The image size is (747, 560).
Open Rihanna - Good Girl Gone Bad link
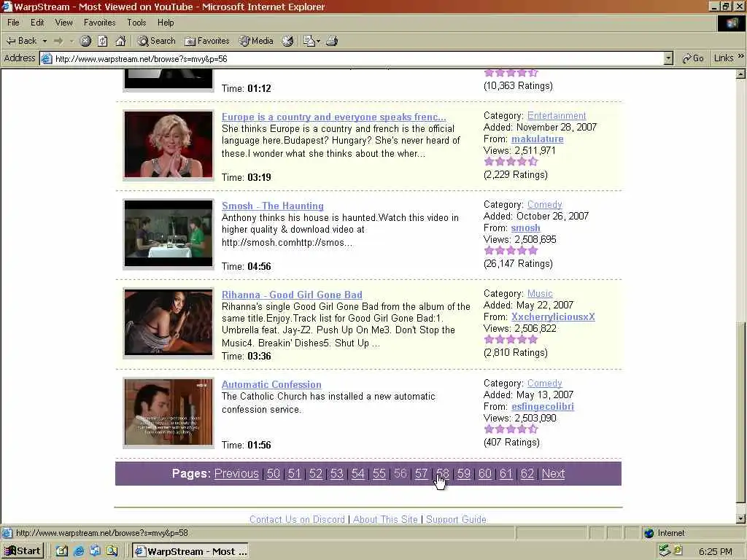coord(292,295)
